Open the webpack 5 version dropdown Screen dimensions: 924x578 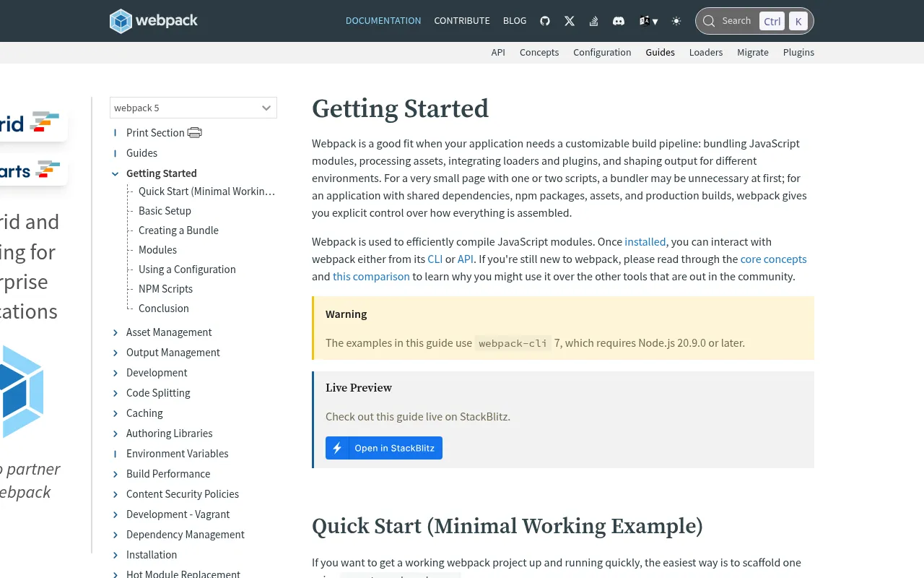(x=193, y=108)
